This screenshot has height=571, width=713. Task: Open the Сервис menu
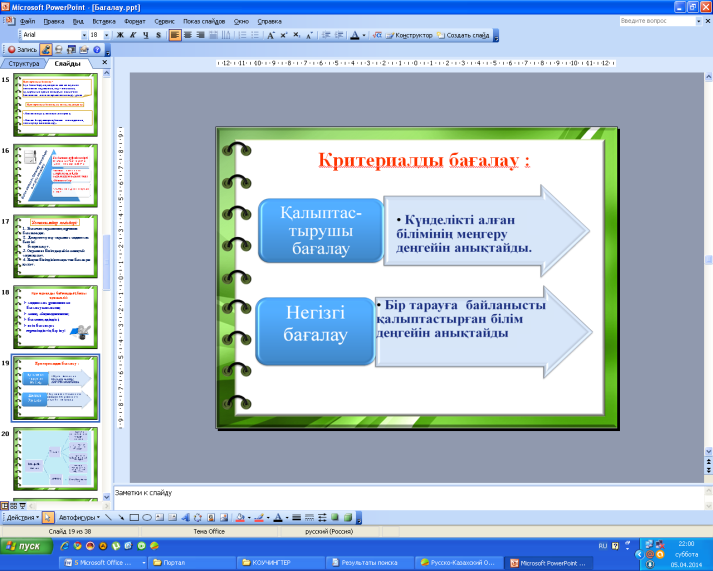[164, 21]
